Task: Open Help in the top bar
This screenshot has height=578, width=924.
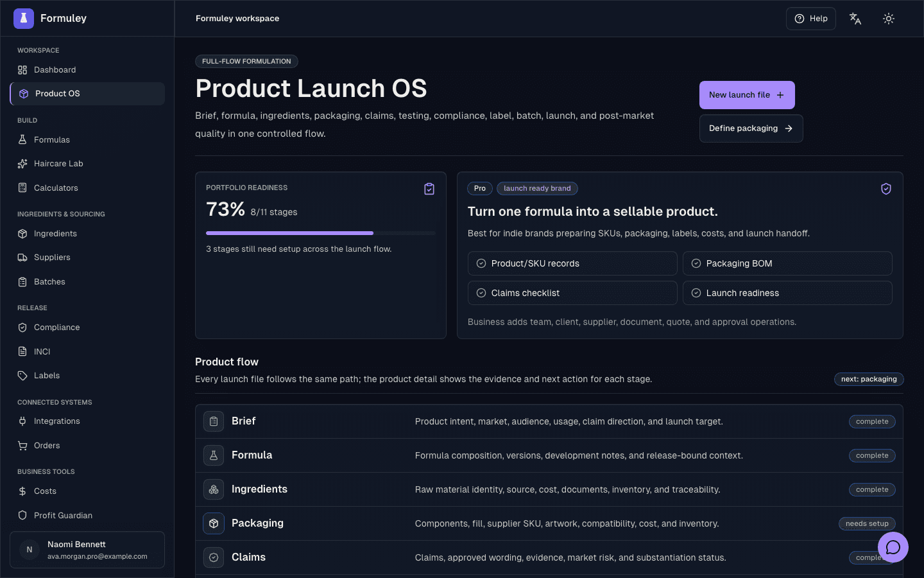Action: click(x=811, y=19)
